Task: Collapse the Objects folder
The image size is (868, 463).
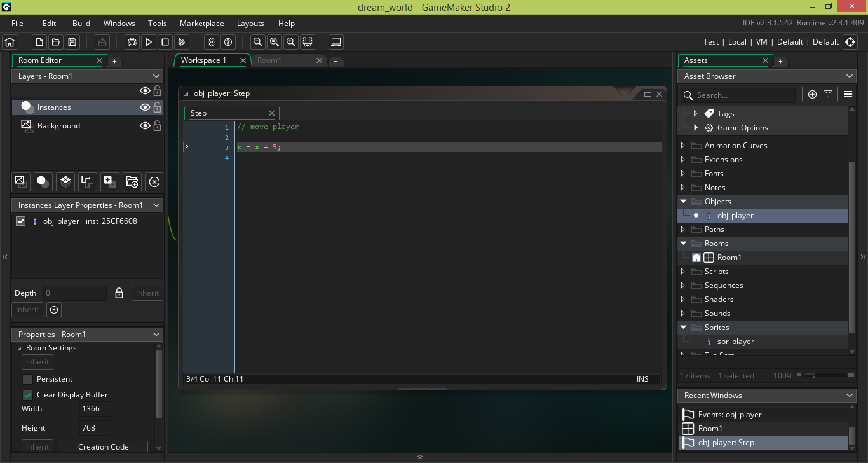Action: pos(683,202)
